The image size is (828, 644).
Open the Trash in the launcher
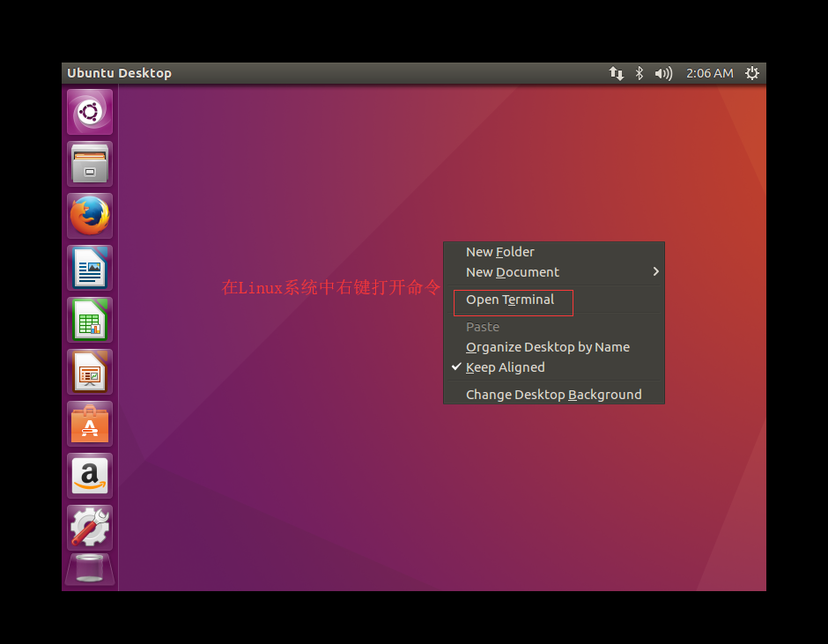tap(90, 569)
